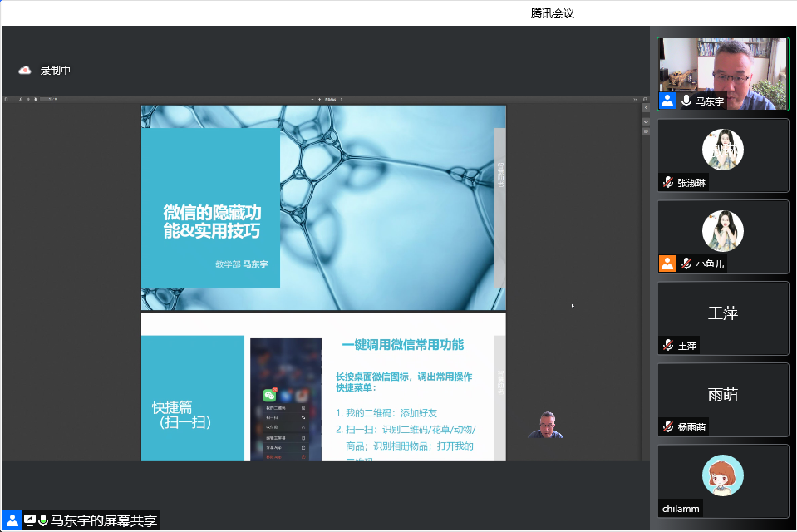Click the title slide 微信的隐藏功能&实用技巧

pos(212,221)
